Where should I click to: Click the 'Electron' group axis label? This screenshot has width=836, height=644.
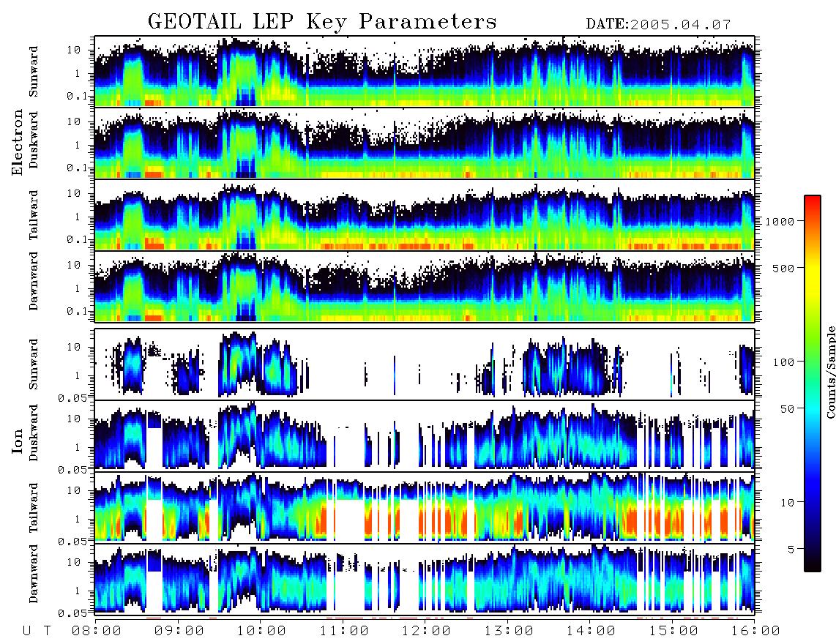click(x=18, y=143)
